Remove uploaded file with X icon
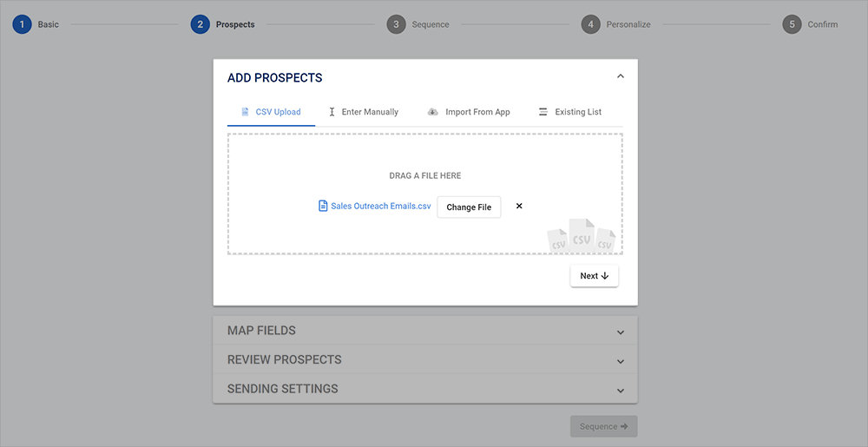Viewport: 868px width, 447px height. (x=519, y=207)
